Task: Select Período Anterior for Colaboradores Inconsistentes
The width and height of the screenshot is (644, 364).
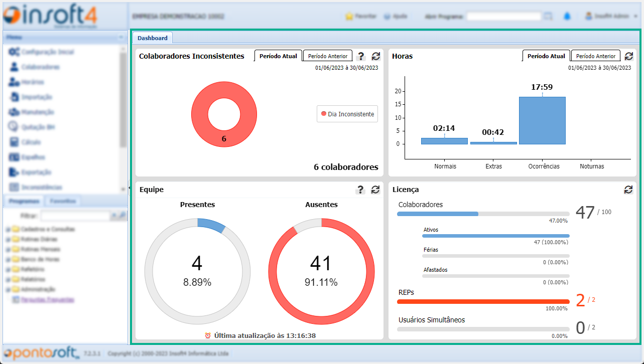Action: [x=327, y=56]
